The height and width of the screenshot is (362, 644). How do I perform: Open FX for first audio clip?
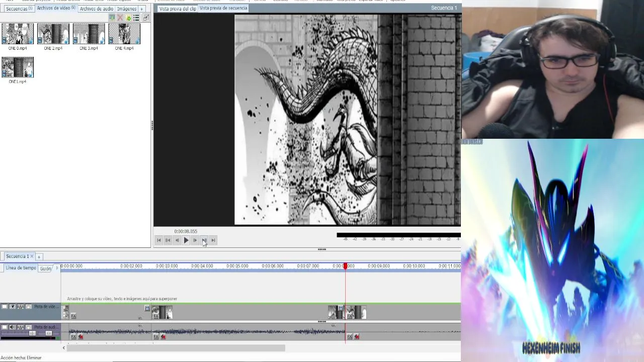click(x=73, y=336)
